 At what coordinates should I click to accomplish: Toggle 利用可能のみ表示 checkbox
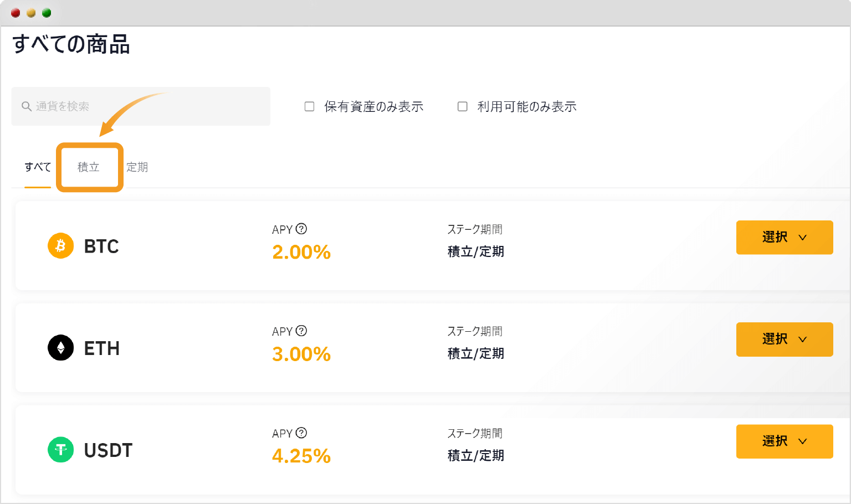(x=463, y=106)
